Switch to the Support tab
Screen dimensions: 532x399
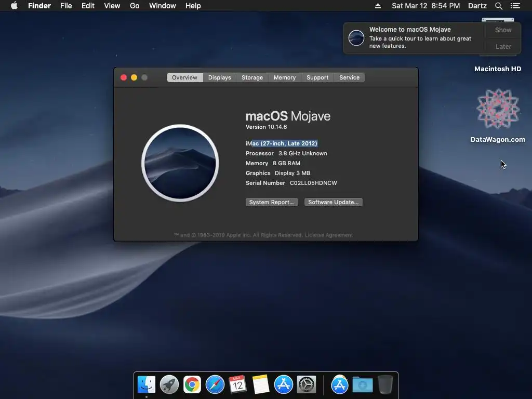point(317,77)
